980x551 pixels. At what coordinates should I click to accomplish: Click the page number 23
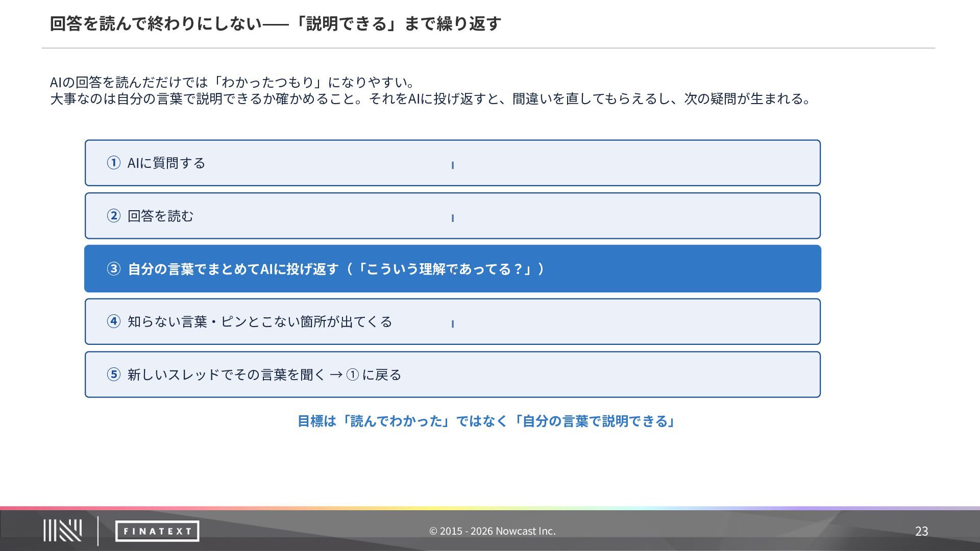tap(921, 531)
